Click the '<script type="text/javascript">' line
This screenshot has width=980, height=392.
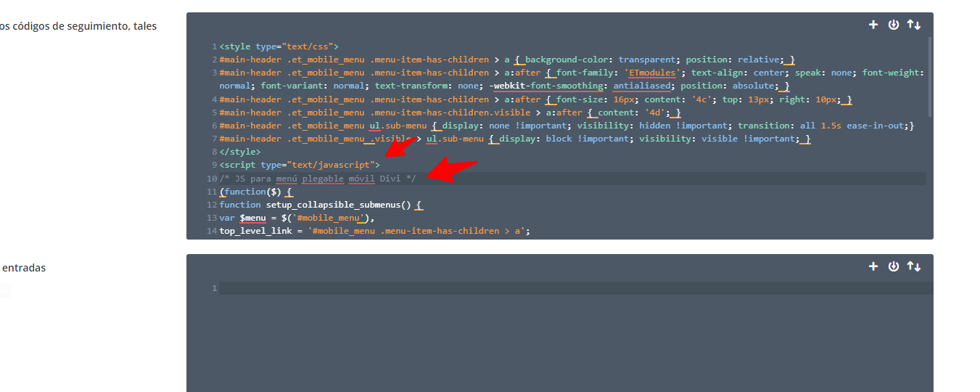[300, 165]
